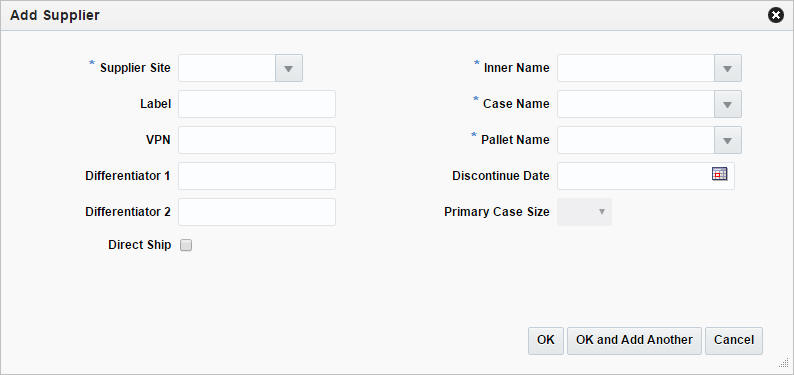This screenshot has height=375, width=794.
Task: Expand the Case Name dropdown arrow
Action: coord(728,104)
